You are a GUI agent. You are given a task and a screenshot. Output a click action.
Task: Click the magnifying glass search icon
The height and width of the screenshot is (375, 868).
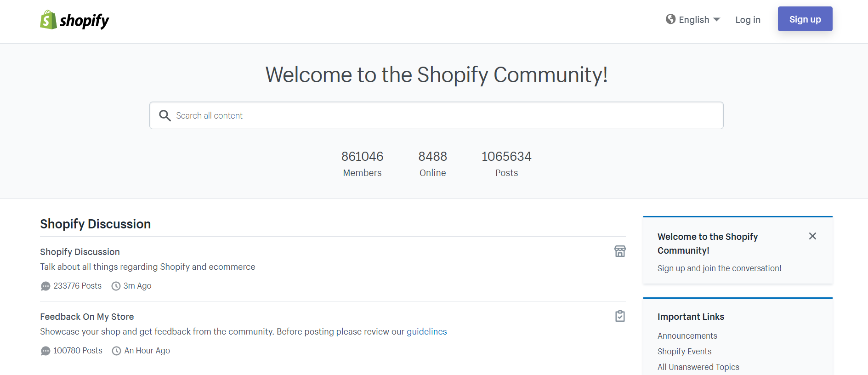tap(165, 115)
